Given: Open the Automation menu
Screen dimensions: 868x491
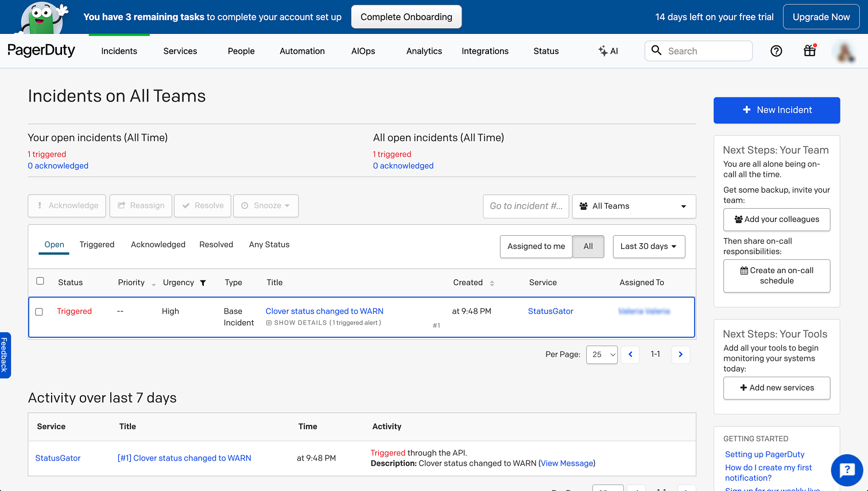Looking at the screenshot, I should 302,51.
